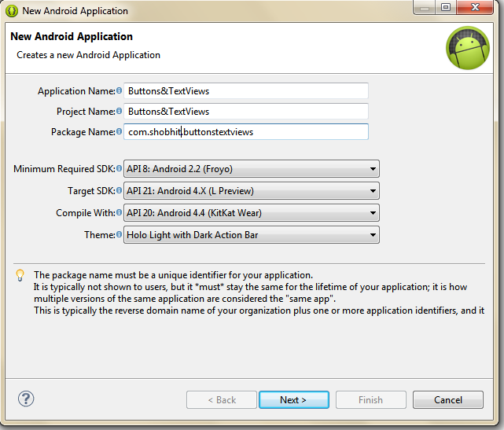The image size is (504, 430).
Task: Click the 'The package name must be a unique identifier' text
Action: click(x=173, y=275)
